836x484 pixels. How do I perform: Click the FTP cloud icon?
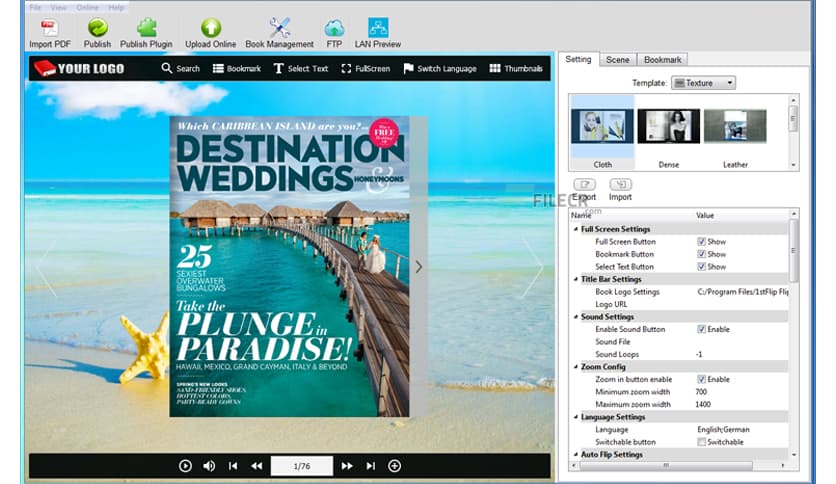[334, 28]
